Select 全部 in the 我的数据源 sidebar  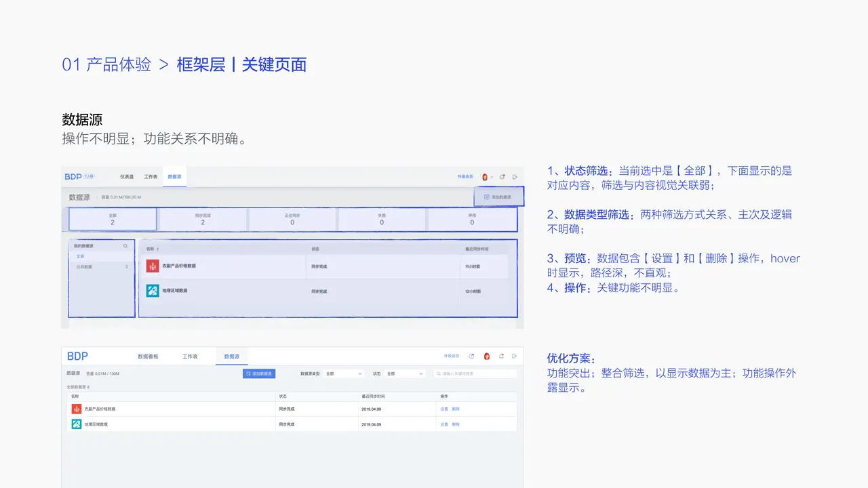(x=81, y=257)
